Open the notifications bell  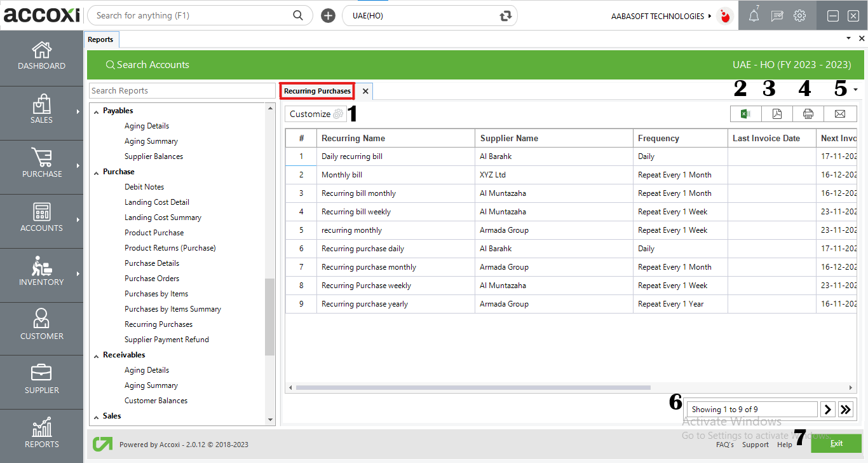[754, 15]
